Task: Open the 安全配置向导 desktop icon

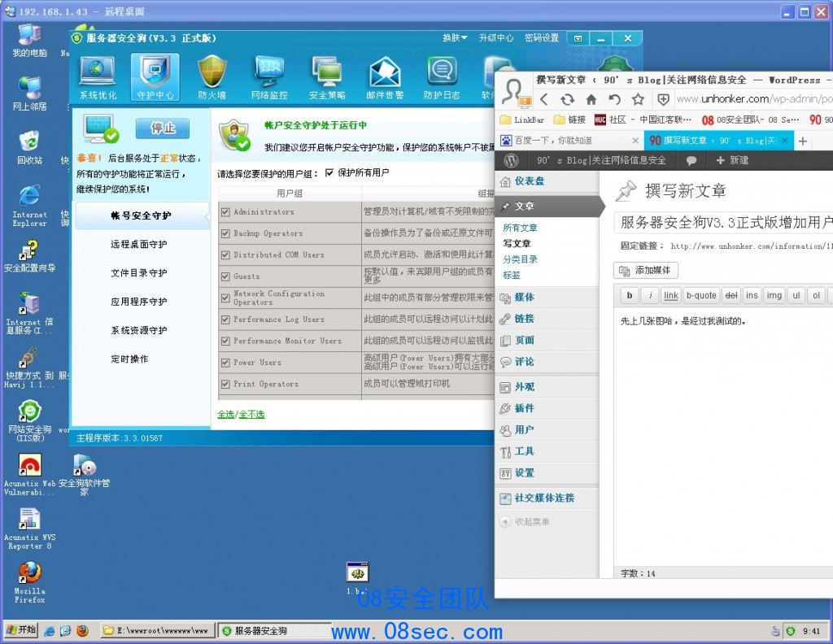Action: (30, 256)
